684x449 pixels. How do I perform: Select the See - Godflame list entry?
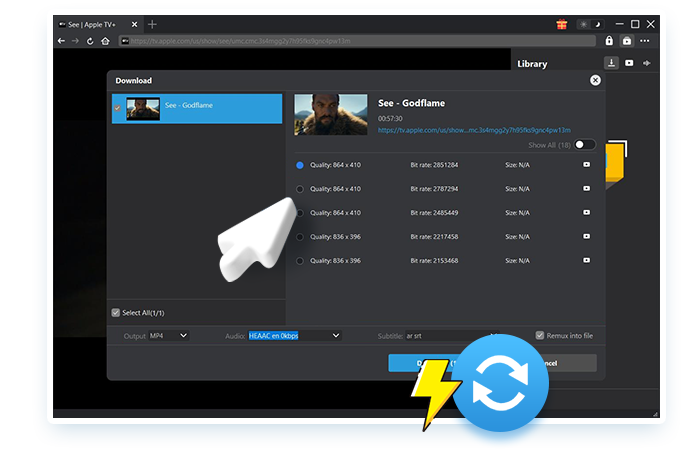[197, 109]
